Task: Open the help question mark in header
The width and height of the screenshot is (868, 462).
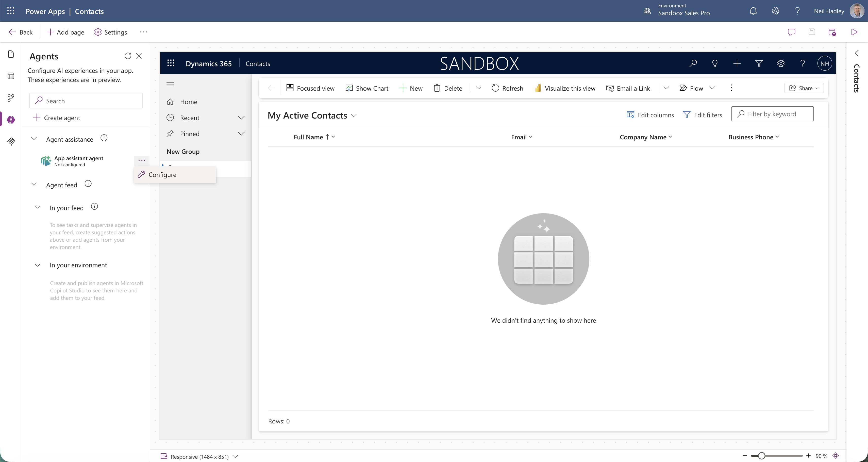Action: click(797, 11)
